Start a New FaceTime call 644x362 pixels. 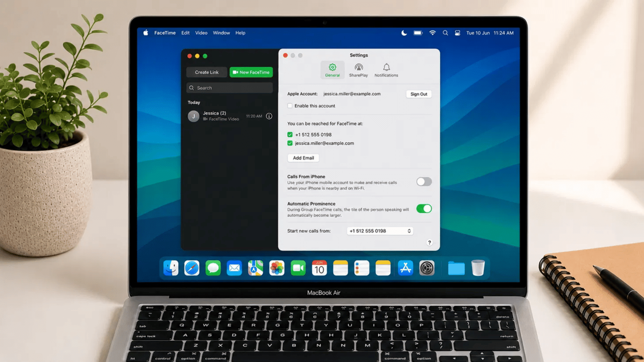coord(251,72)
